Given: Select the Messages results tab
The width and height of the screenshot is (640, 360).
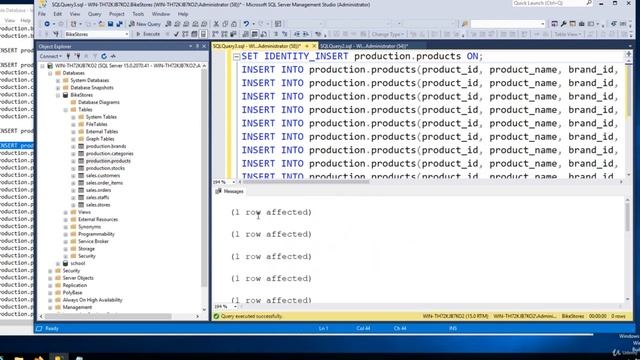Looking at the screenshot, I should tap(230, 191).
